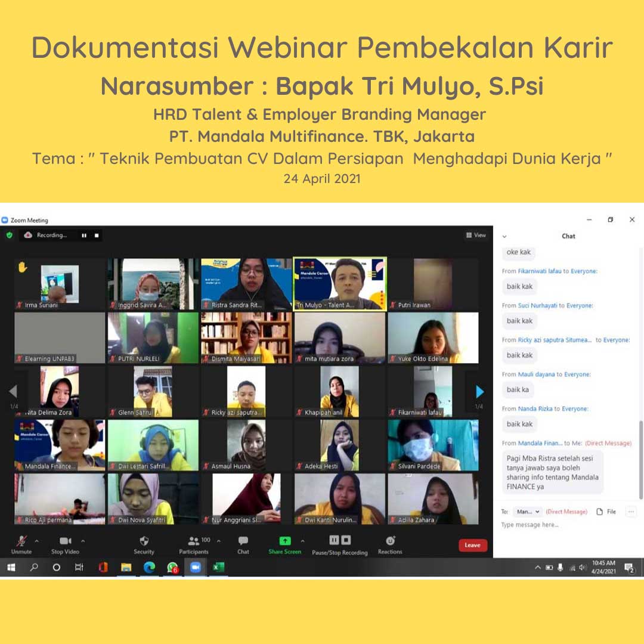Stop recording from the bottom toolbar
The image size is (644, 644).
click(346, 540)
